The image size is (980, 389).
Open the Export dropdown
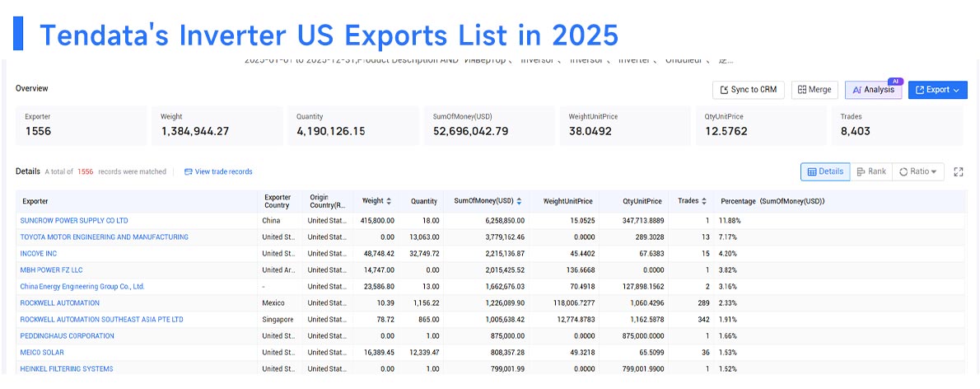(x=937, y=90)
